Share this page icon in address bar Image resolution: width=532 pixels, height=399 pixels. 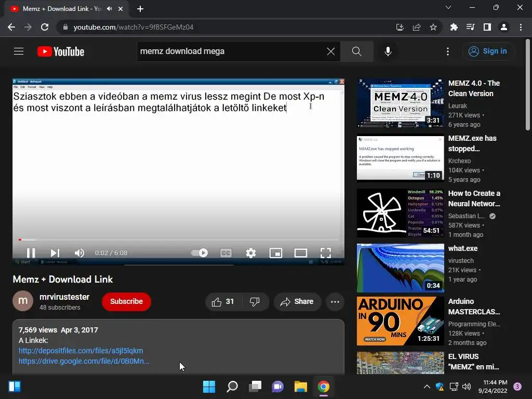click(x=417, y=27)
